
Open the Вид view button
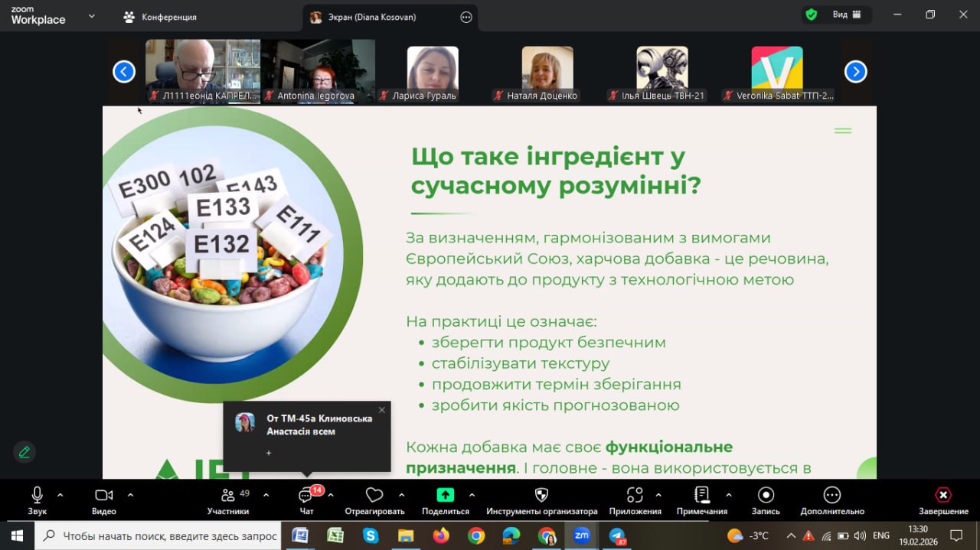(847, 15)
